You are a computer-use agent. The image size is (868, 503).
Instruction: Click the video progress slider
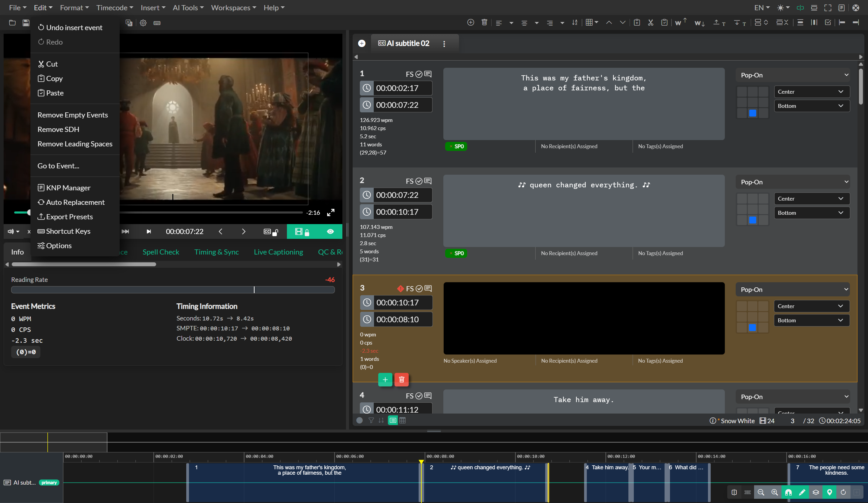[159, 212]
